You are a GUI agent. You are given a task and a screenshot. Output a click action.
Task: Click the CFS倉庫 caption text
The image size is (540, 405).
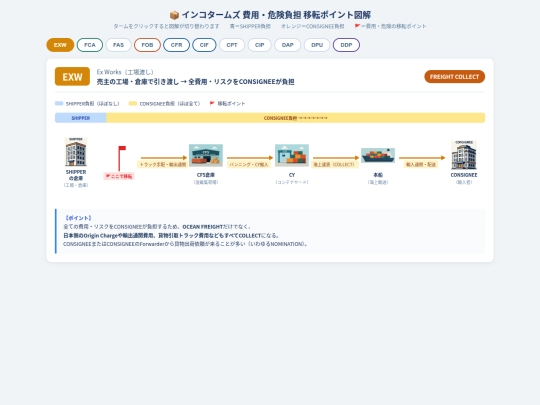(x=206, y=175)
